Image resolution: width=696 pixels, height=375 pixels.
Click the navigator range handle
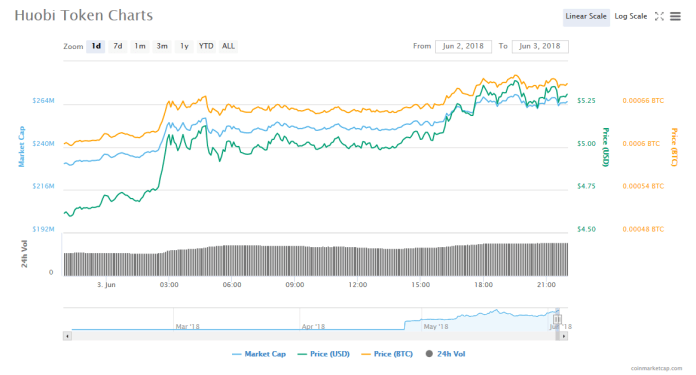558,319
